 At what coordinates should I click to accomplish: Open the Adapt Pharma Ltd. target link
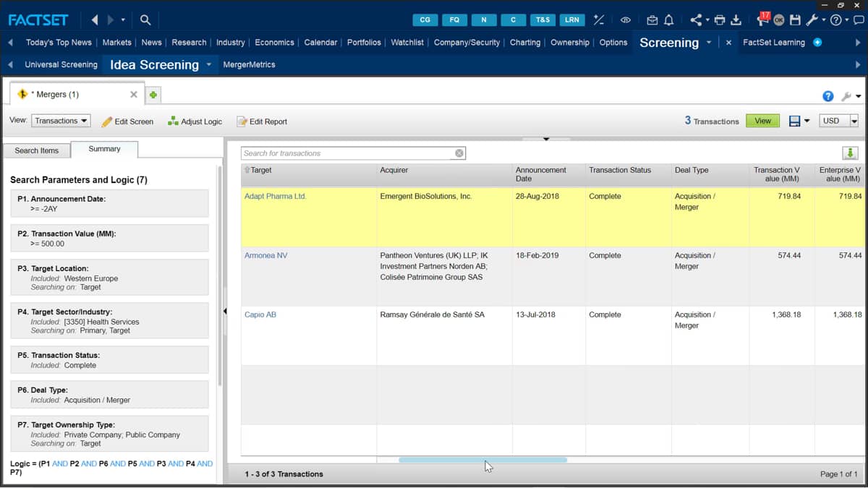click(x=276, y=197)
